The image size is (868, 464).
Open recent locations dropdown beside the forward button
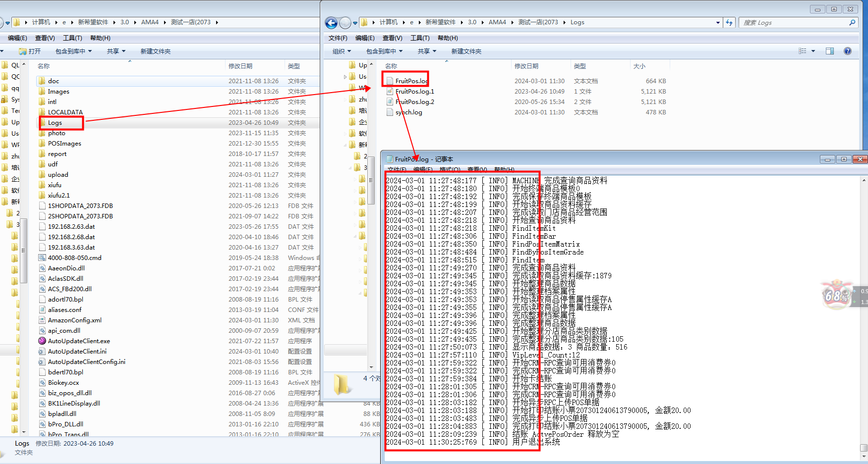pyautogui.click(x=355, y=23)
